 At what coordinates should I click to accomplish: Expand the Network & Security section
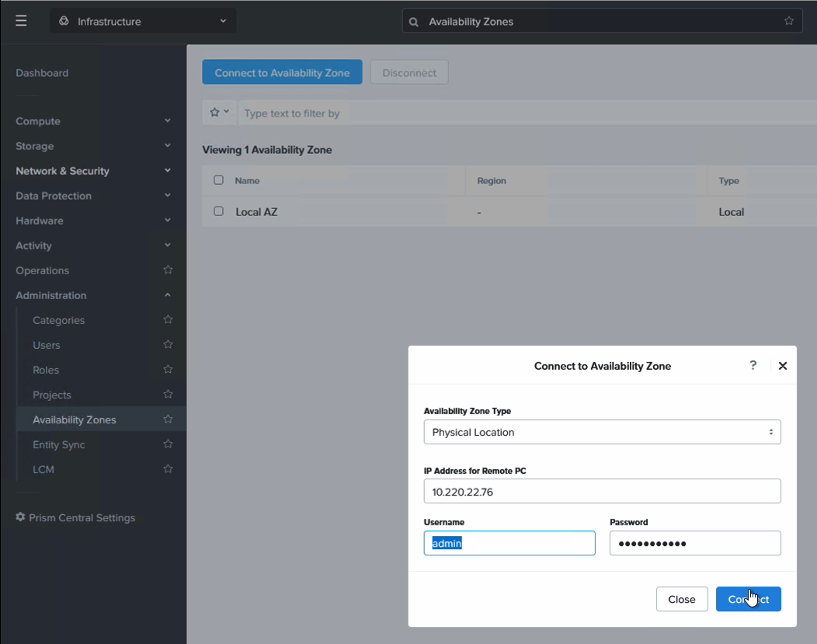tap(167, 170)
